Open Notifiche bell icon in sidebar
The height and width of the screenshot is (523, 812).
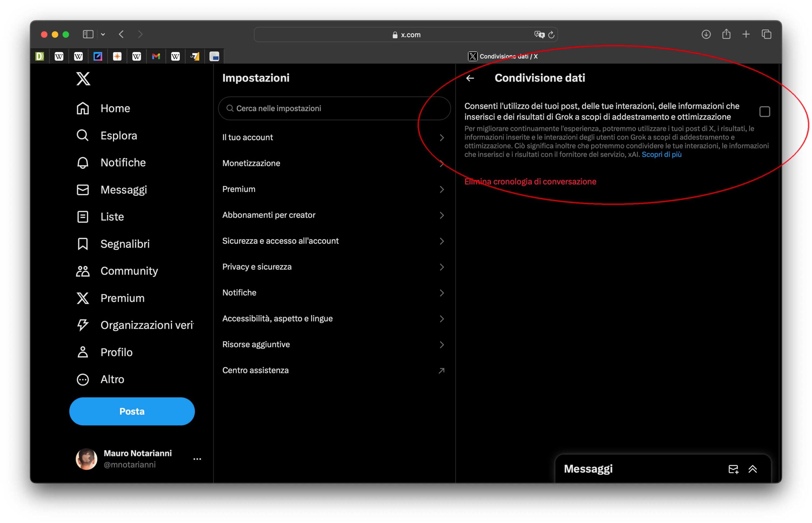point(82,163)
